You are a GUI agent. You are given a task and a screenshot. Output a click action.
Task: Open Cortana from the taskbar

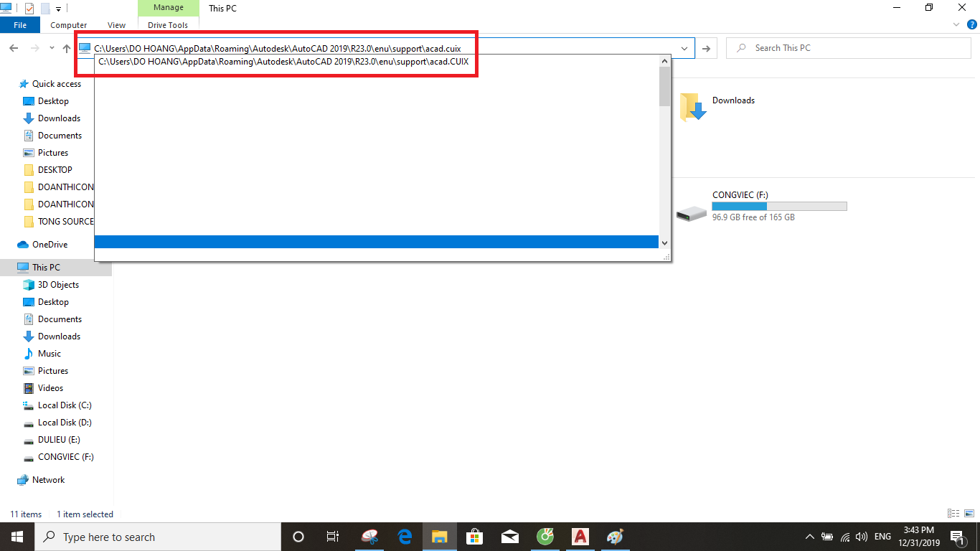click(x=298, y=537)
